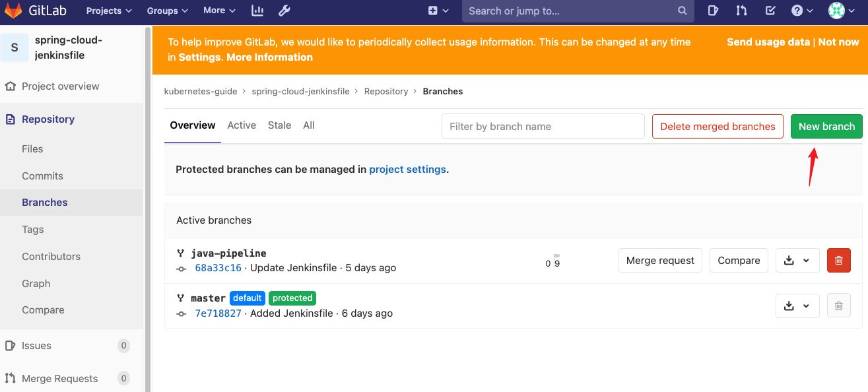Switch to the Overview tab
This screenshot has height=392, width=868.
tap(193, 125)
